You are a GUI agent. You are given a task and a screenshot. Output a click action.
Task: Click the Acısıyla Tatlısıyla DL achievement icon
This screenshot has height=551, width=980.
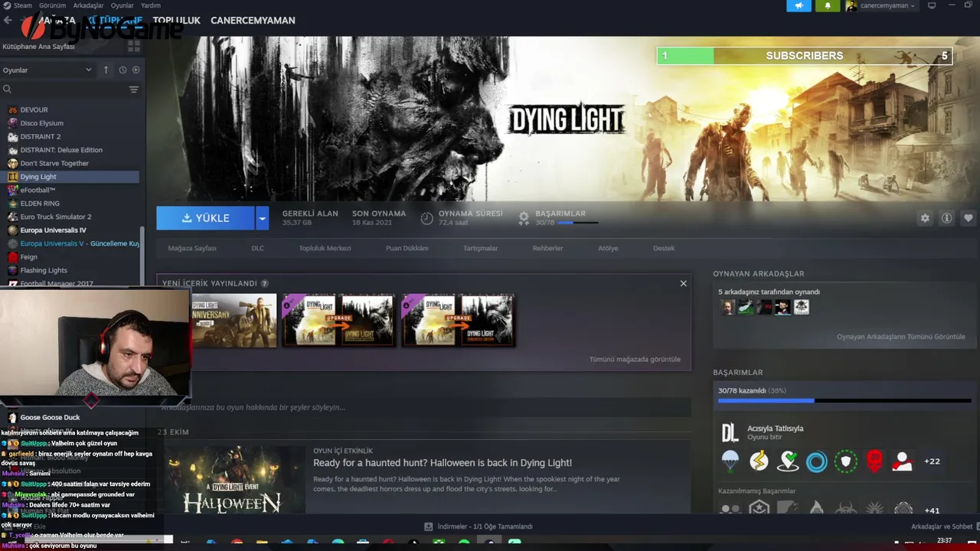730,432
